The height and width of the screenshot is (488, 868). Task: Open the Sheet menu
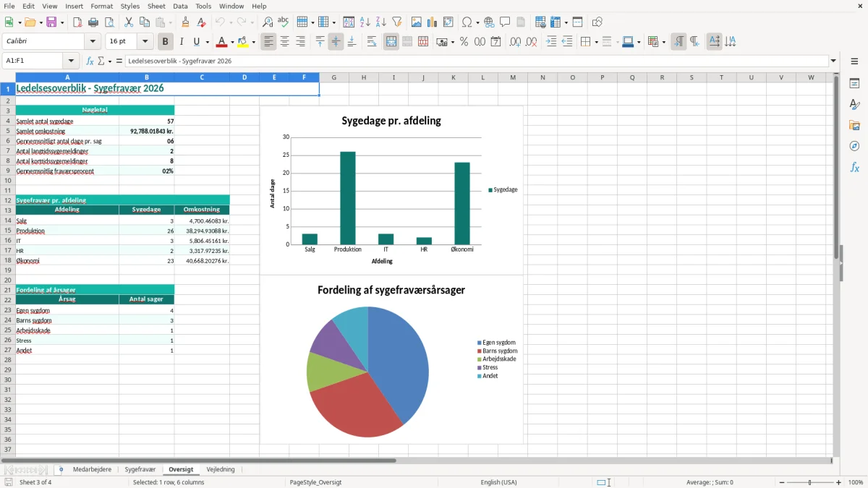click(x=157, y=6)
